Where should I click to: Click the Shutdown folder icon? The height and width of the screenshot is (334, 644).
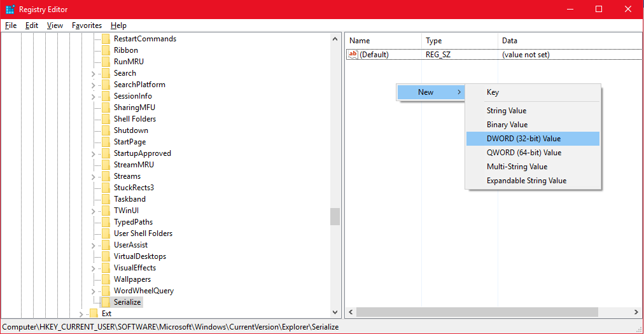106,130
